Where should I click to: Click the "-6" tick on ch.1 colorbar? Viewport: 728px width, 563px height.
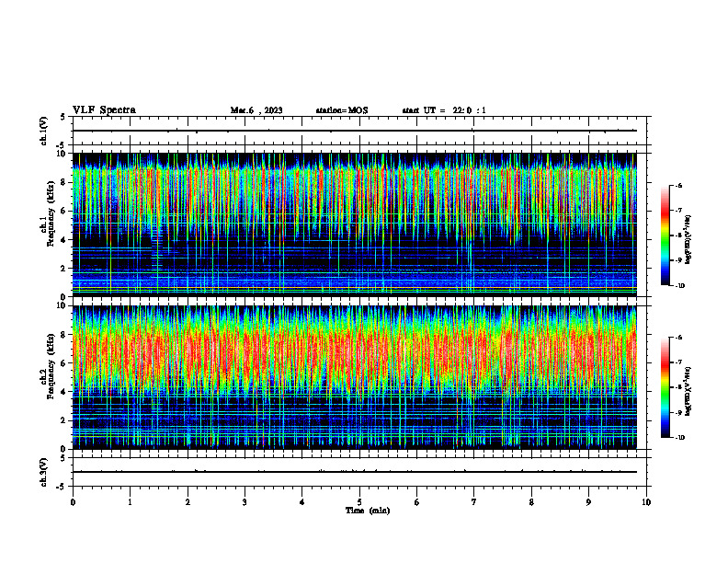(x=678, y=186)
